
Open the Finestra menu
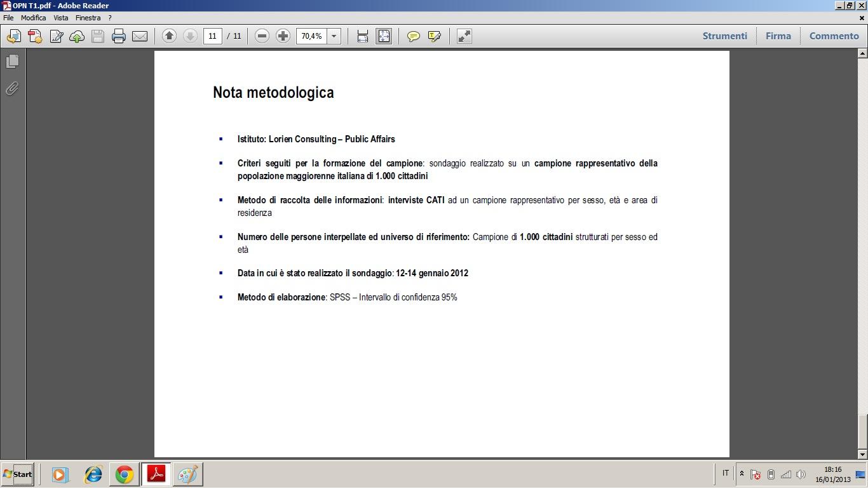(88, 18)
